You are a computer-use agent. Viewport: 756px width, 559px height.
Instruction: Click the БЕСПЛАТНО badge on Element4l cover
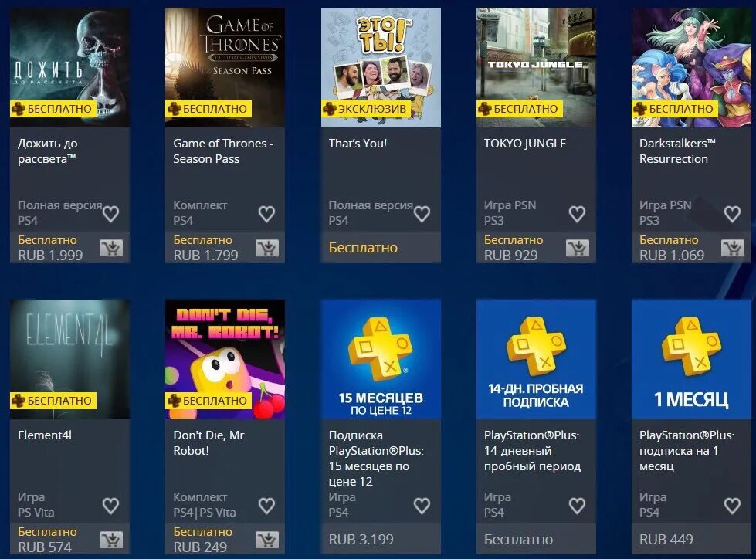click(53, 401)
